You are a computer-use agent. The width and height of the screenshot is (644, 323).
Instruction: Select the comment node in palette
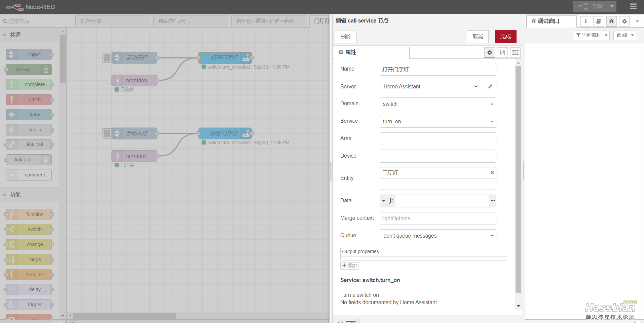coord(29,175)
